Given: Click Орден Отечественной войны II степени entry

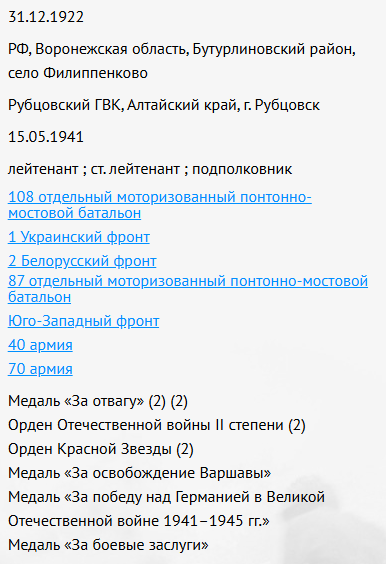Looking at the screenshot, I should tap(157, 425).
